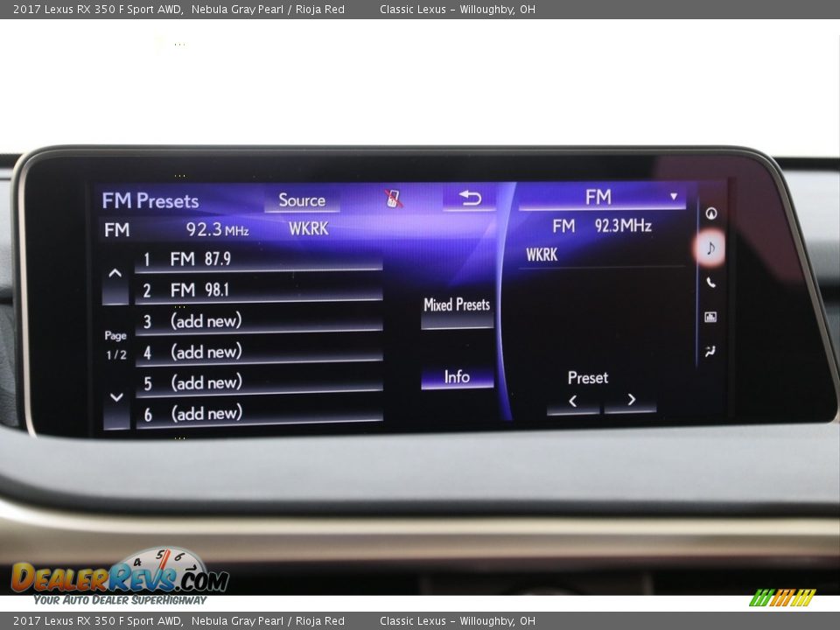Viewport: 840px width, 630px height.
Task: Open the FM source dropdown on right panel
Action: pos(602,197)
